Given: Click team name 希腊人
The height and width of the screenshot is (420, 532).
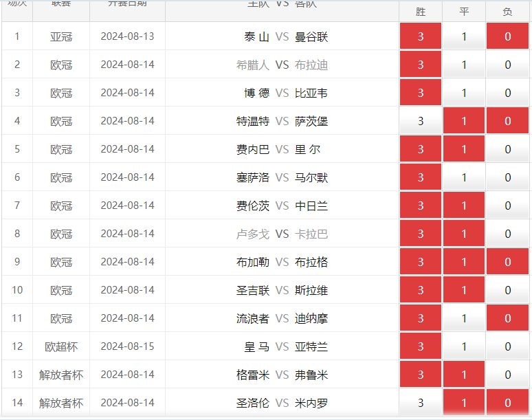Looking at the screenshot, I should pos(253,65).
